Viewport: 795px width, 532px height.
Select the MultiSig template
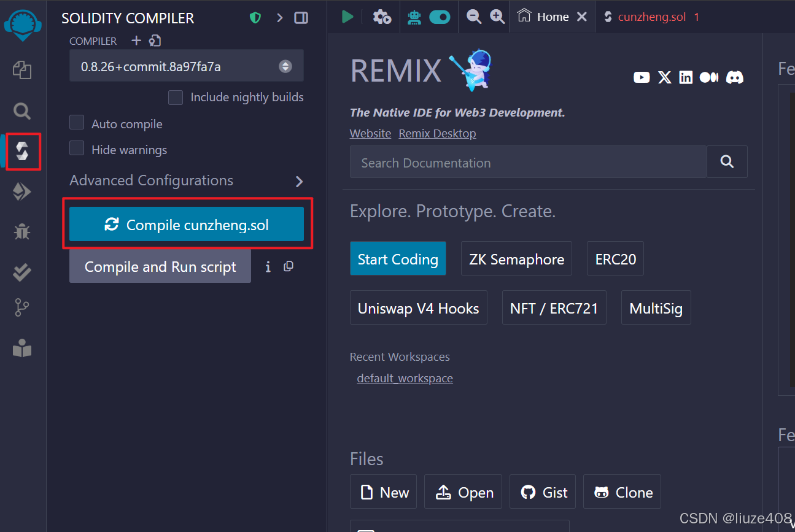click(x=656, y=307)
